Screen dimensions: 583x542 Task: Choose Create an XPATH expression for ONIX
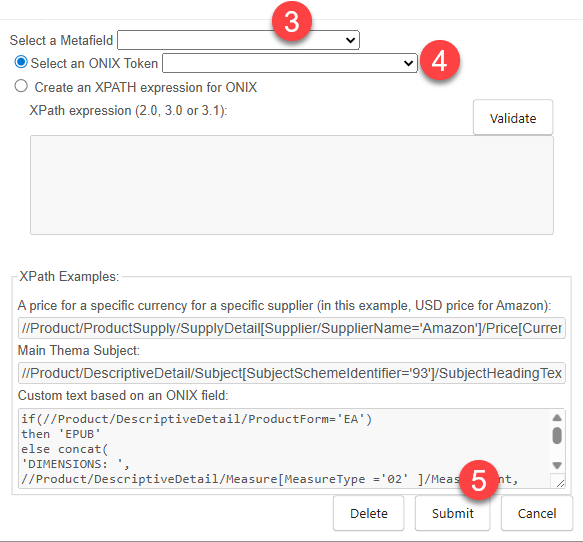click(21, 86)
